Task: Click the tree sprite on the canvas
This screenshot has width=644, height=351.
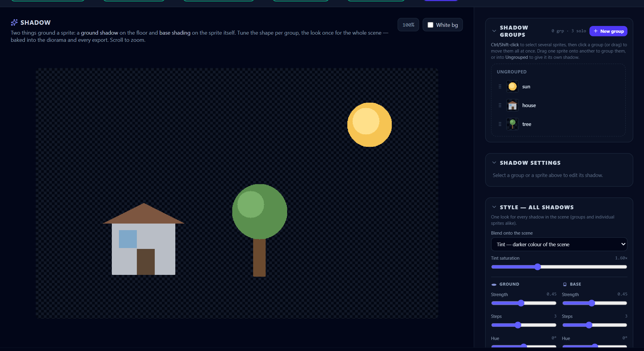Action: [259, 230]
